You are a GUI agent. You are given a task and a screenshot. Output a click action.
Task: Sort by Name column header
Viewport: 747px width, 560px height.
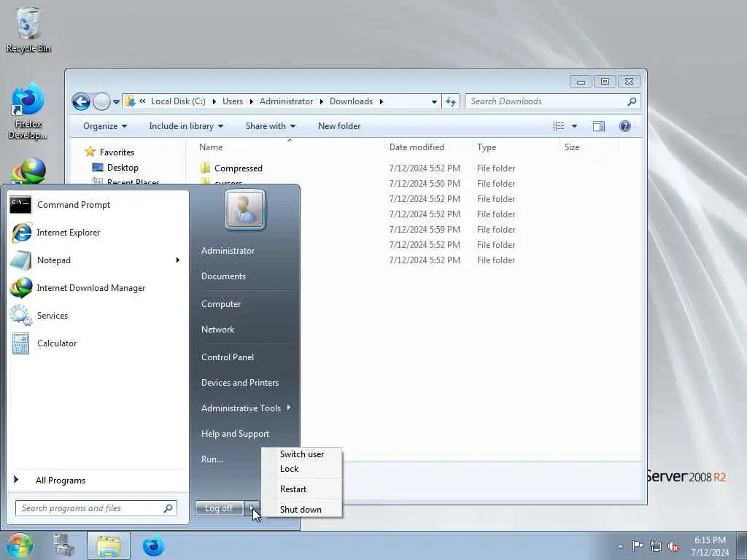211,147
